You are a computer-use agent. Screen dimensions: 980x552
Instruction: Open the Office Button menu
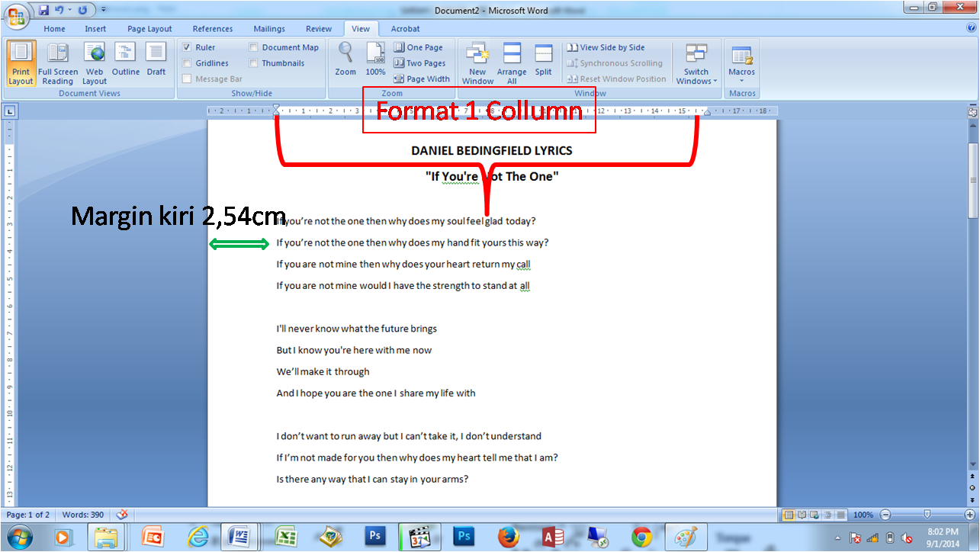click(16, 16)
